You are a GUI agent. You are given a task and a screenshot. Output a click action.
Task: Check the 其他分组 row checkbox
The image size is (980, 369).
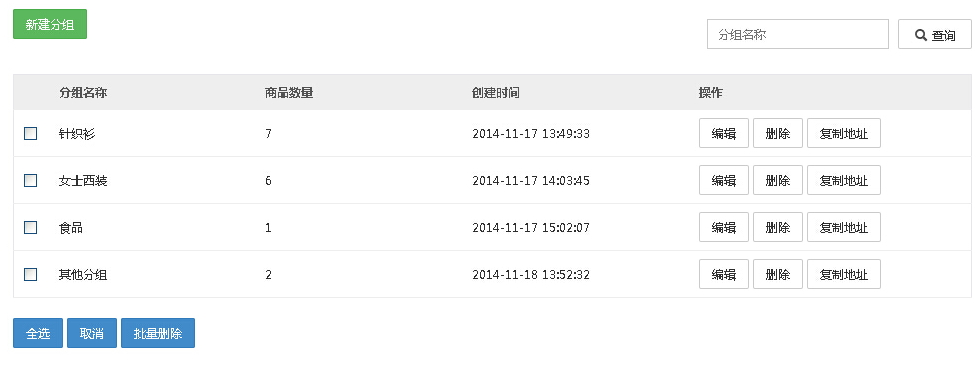[31, 274]
